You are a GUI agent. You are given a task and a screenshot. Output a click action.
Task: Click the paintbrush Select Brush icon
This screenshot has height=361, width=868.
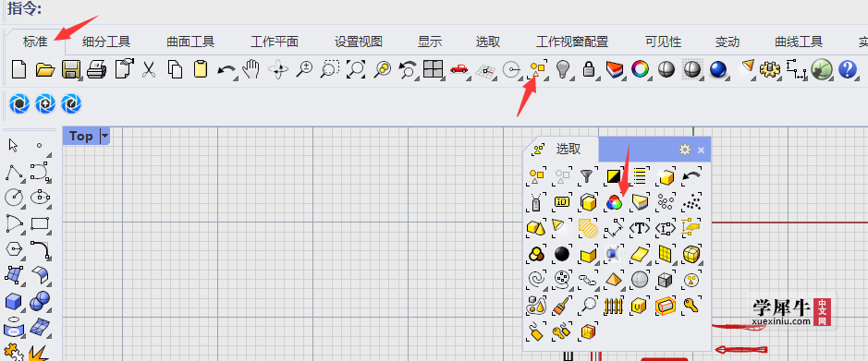point(561,305)
